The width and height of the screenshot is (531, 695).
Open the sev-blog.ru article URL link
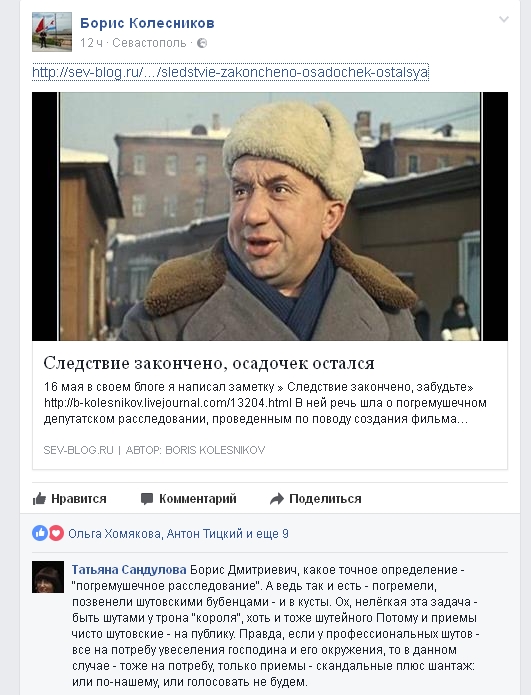click(x=230, y=72)
